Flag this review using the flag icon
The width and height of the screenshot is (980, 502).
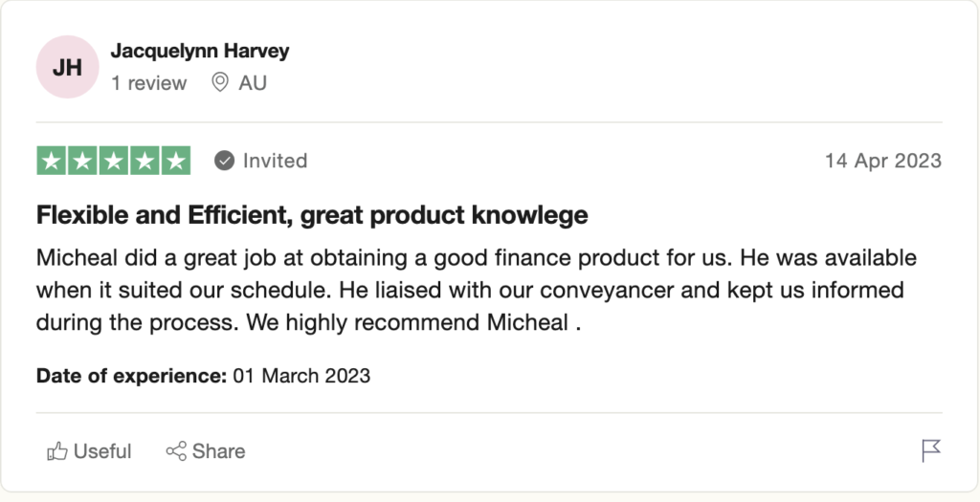coord(931,450)
